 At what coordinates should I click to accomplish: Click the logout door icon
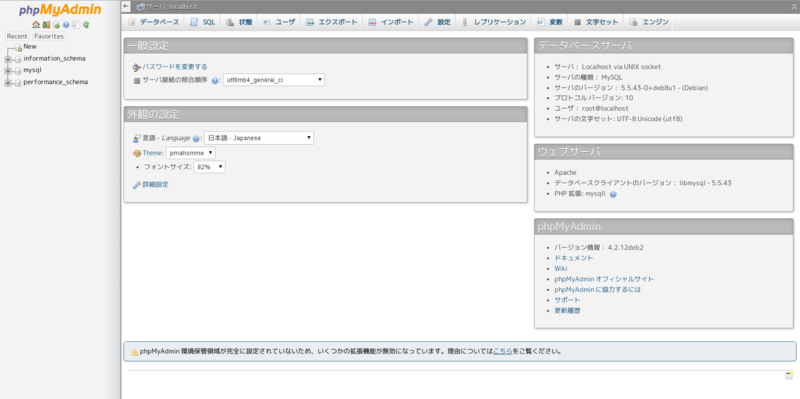pos(46,24)
